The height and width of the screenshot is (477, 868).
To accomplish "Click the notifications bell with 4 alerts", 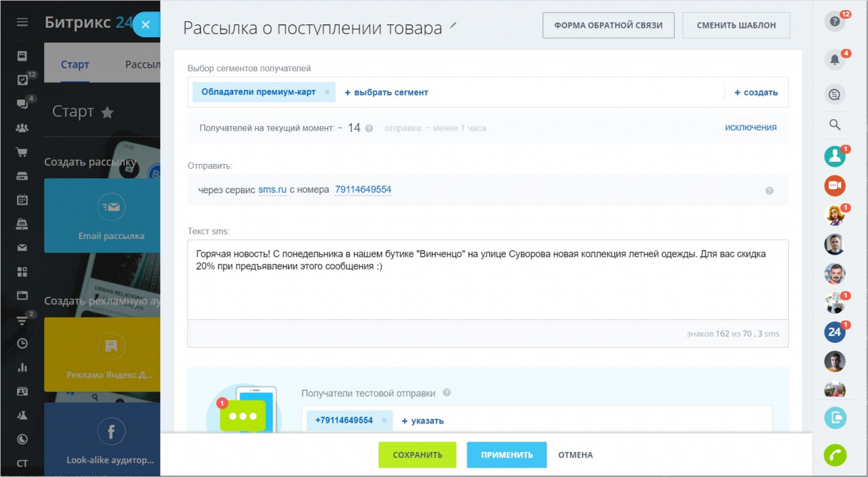I will coord(835,60).
